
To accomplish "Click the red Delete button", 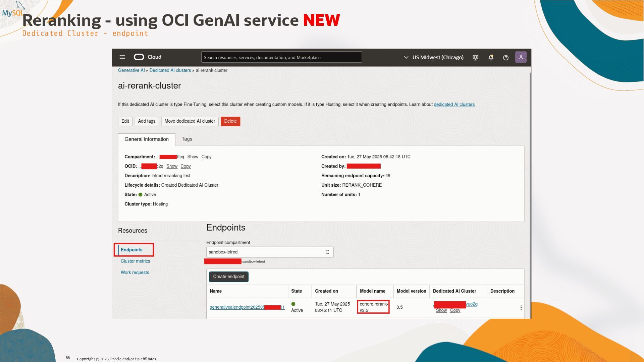I will click(x=230, y=121).
